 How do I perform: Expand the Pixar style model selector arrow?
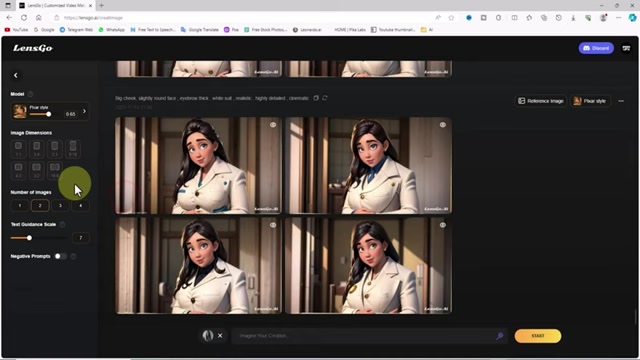84,111
